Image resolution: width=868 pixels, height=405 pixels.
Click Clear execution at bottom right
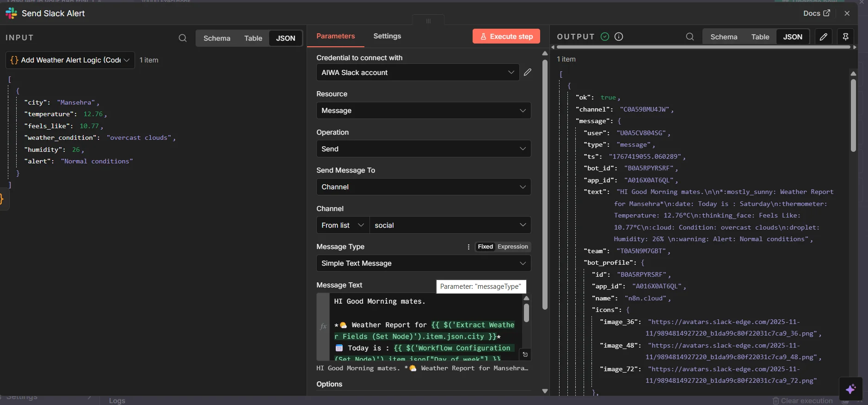[802, 401]
